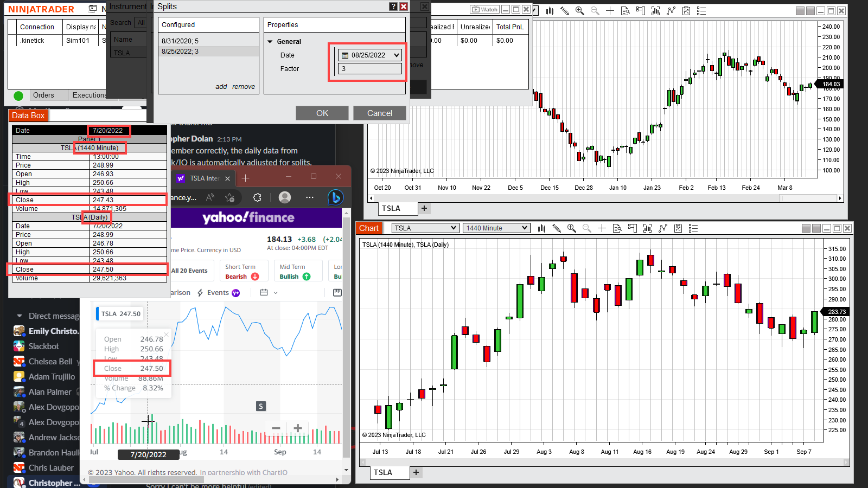868x488 pixels.
Task: Open the TSLA instrument dropdown in Chart window
Action: (x=425, y=228)
